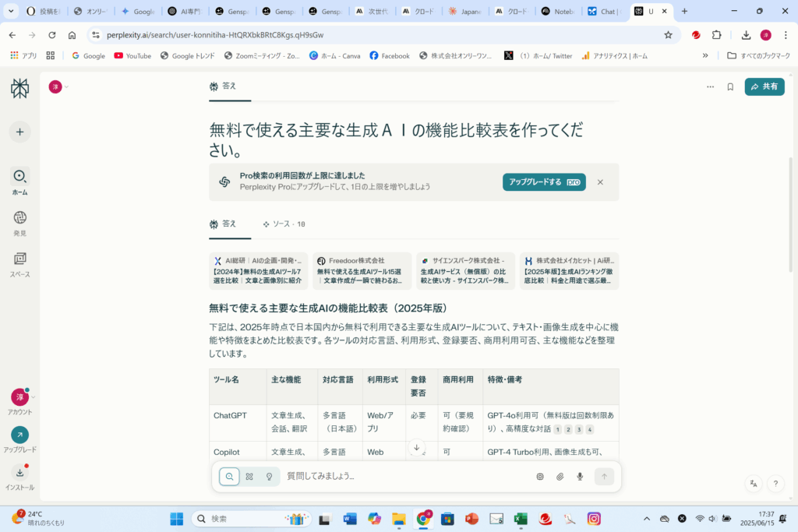Click the 共有 share button
Viewport: 798px width, 532px height.
(x=764, y=86)
